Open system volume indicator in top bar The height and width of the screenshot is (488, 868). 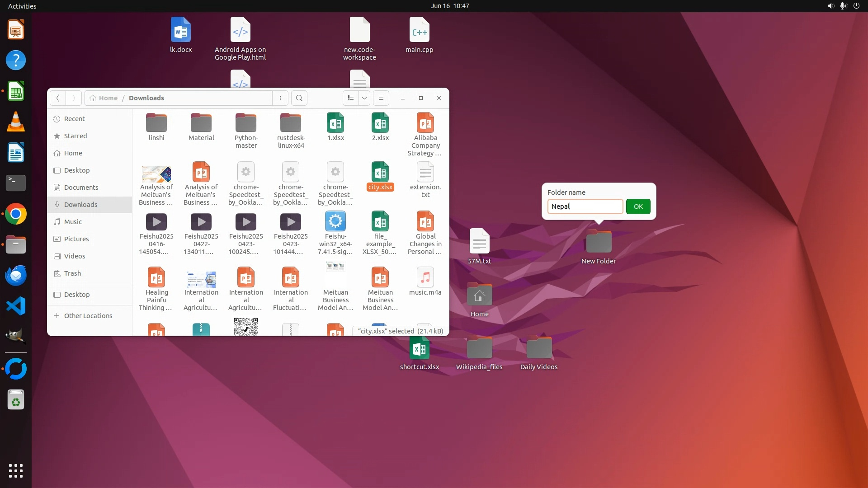pyautogui.click(x=830, y=6)
